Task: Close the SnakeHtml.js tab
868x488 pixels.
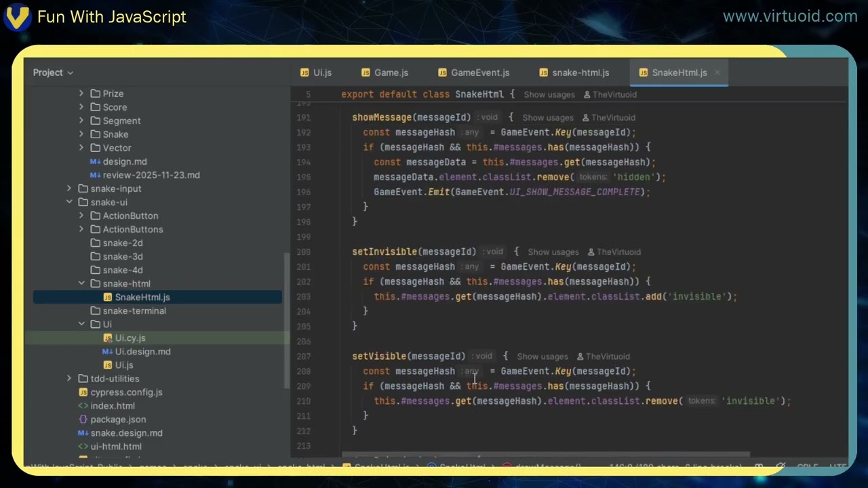Action: (x=717, y=73)
